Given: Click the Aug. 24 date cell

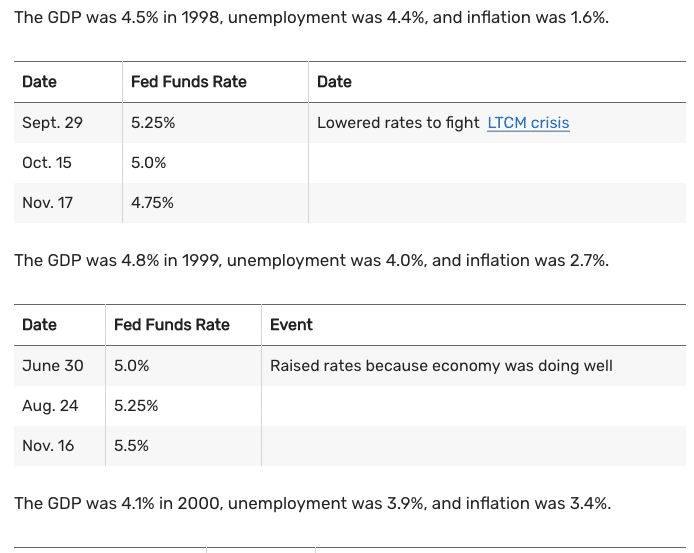Looking at the screenshot, I should pos(50,406).
